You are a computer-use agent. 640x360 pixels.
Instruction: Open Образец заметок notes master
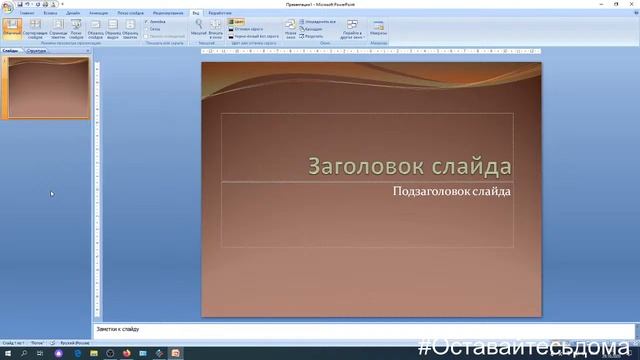click(x=130, y=29)
